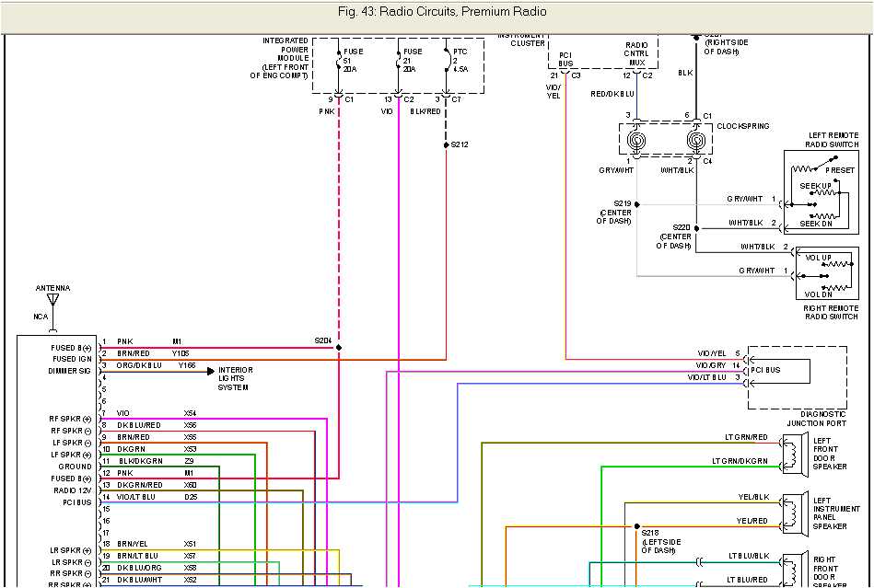This screenshot has width=874, height=588.
Task: Click the left coil in the Clockspring box
Action: [x=637, y=138]
